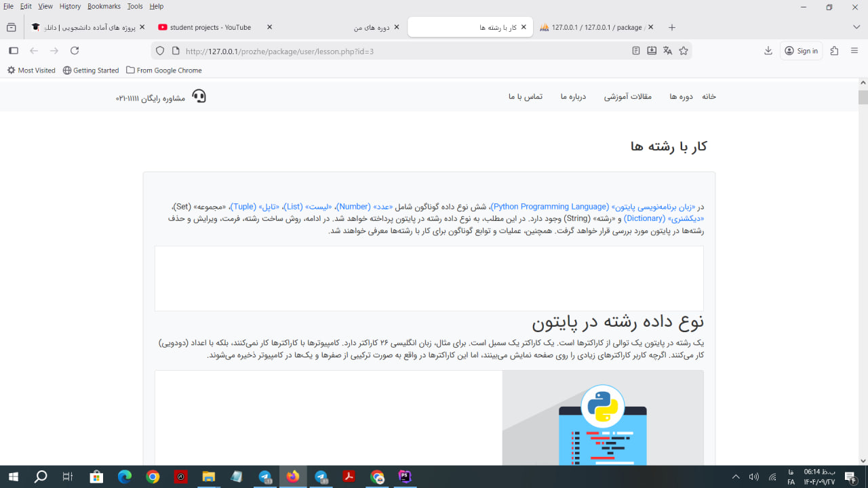This screenshot has width=868, height=488.
Task: Click the URL address bar field
Action: (x=400, y=51)
